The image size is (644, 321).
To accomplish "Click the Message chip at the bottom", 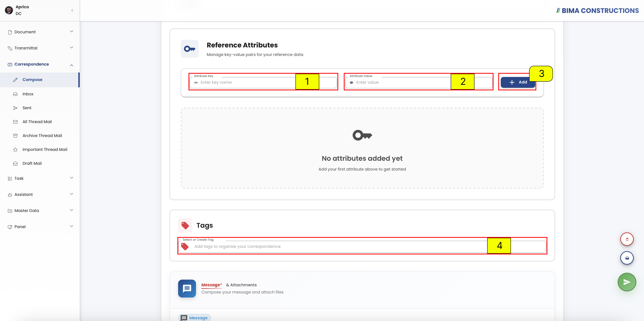I will tap(194, 318).
